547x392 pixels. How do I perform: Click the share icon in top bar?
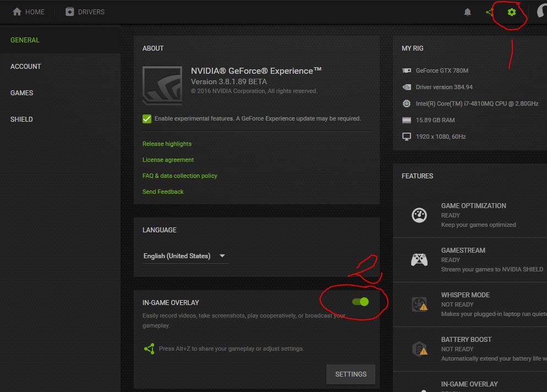[489, 12]
